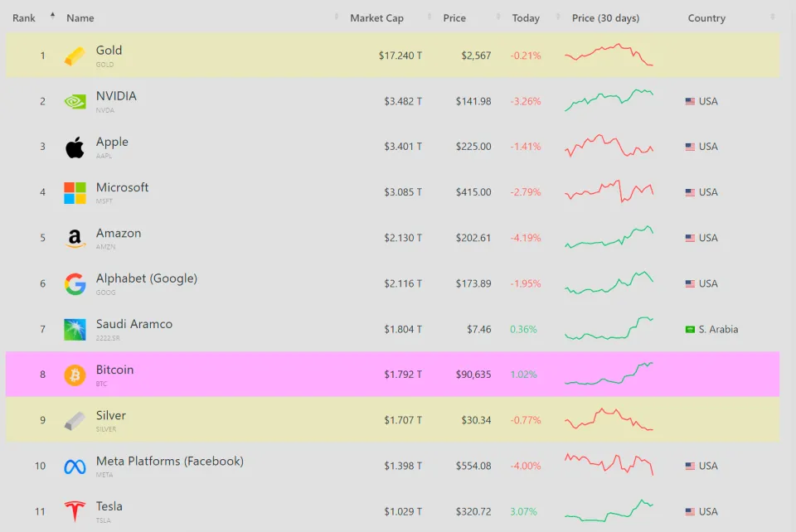Click Amazon's -4.19% daily change
Screen dimensions: 796x532
coord(526,238)
